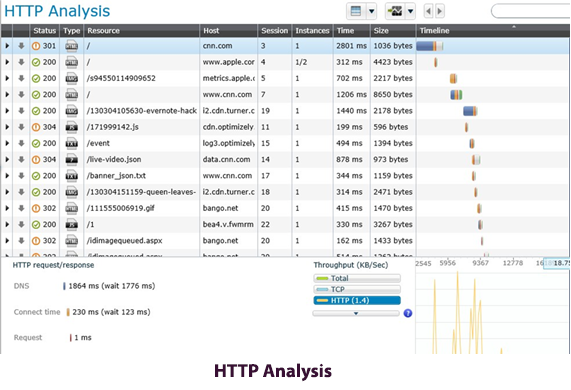Click the table layout view icon
The width and height of the screenshot is (571, 390).
[356, 11]
